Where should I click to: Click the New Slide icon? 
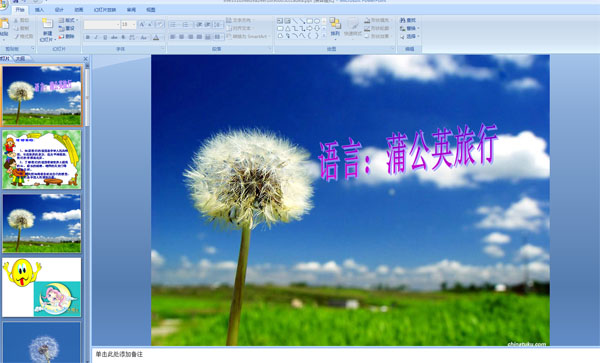tap(47, 24)
